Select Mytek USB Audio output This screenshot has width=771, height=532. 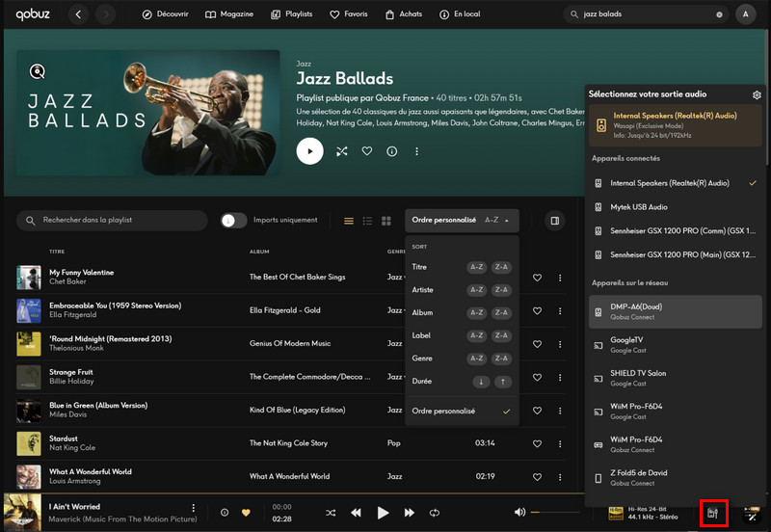click(x=676, y=207)
